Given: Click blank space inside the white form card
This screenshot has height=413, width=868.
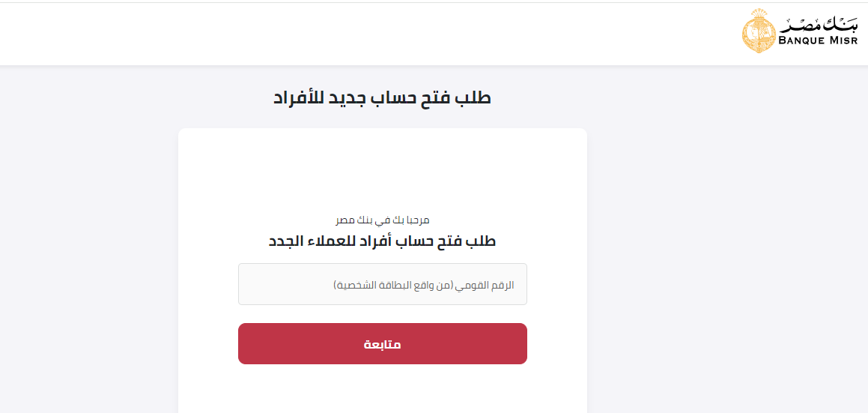Looking at the screenshot, I should tap(382, 169).
